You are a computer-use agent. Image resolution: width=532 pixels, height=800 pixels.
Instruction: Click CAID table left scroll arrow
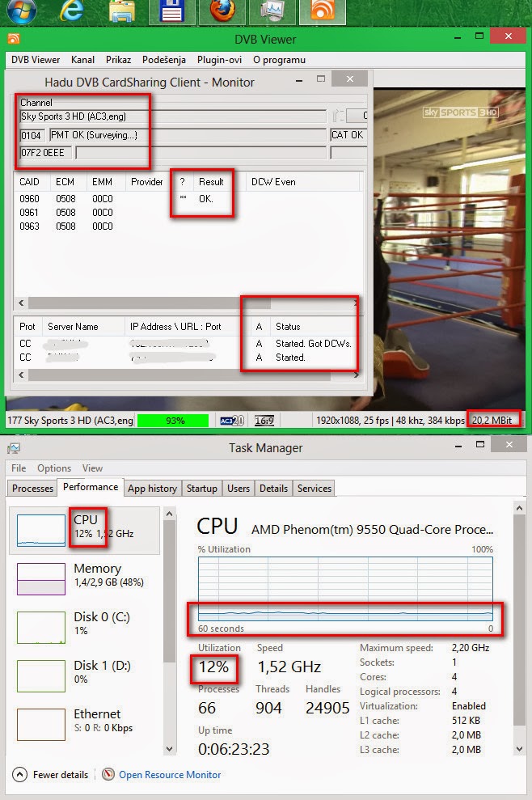[21, 303]
